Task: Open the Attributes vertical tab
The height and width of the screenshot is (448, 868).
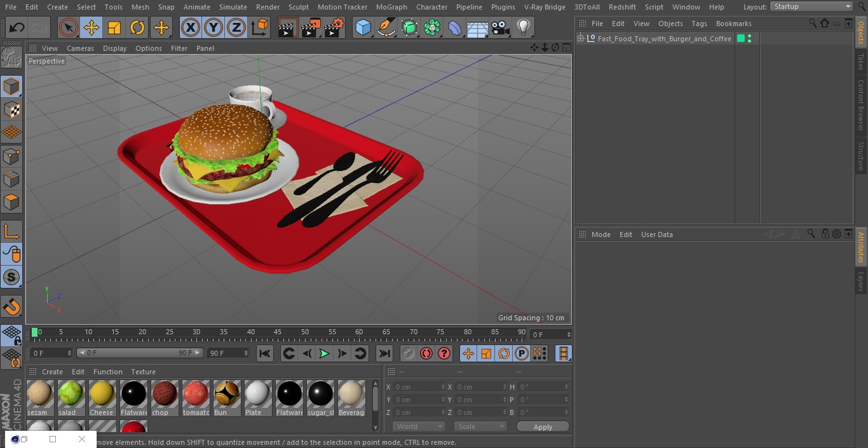Action: [x=861, y=247]
